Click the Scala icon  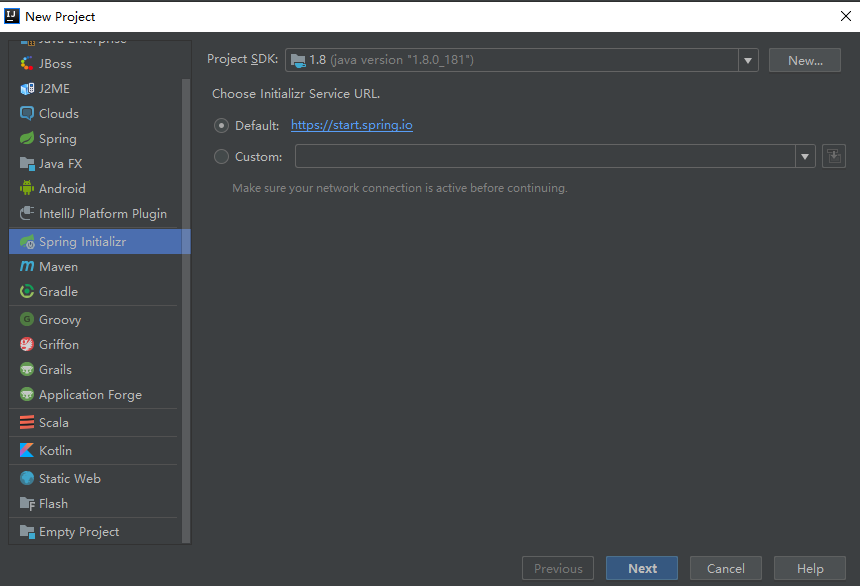tap(26, 422)
